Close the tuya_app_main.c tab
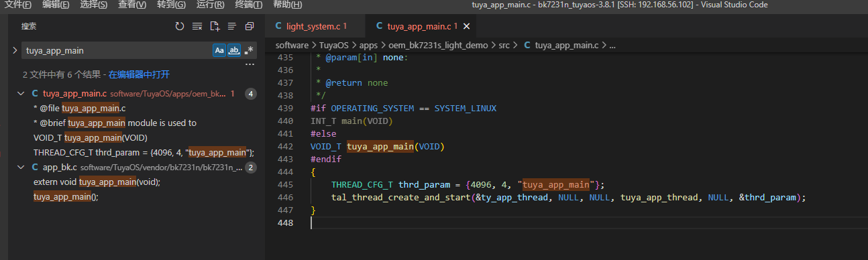The width and height of the screenshot is (868, 260). pos(467,27)
